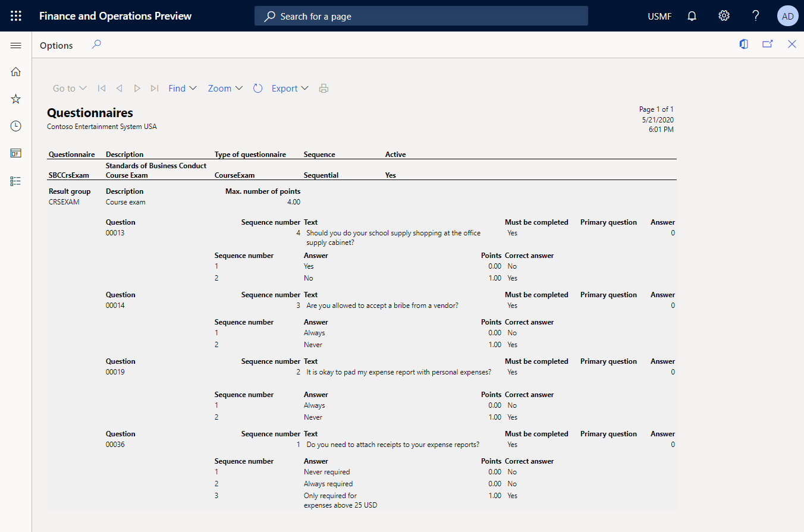
Task: Activate the Find command
Action: [182, 87]
